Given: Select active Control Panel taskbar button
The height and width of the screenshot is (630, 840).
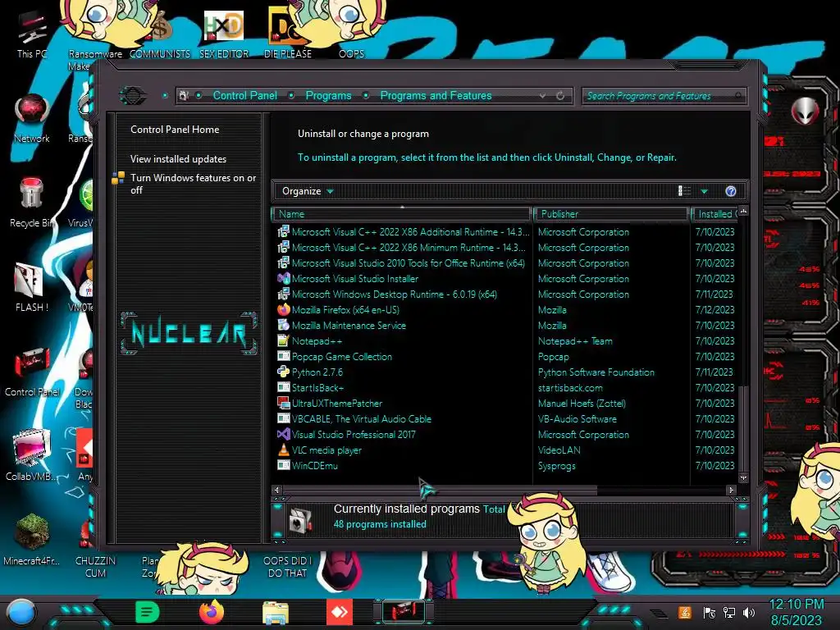Looking at the screenshot, I should coord(404,612).
